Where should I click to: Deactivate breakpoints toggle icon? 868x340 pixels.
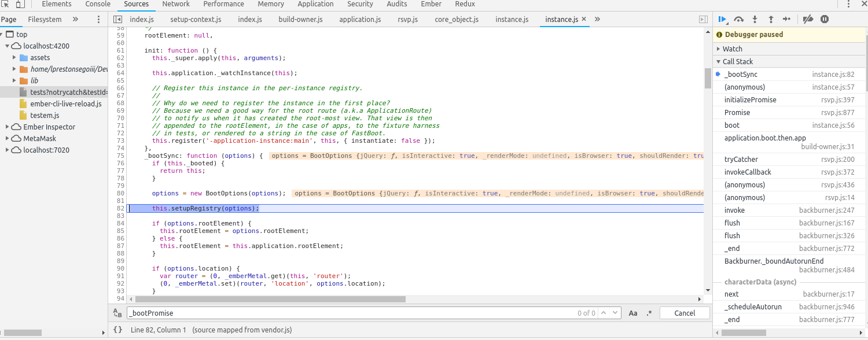(808, 19)
